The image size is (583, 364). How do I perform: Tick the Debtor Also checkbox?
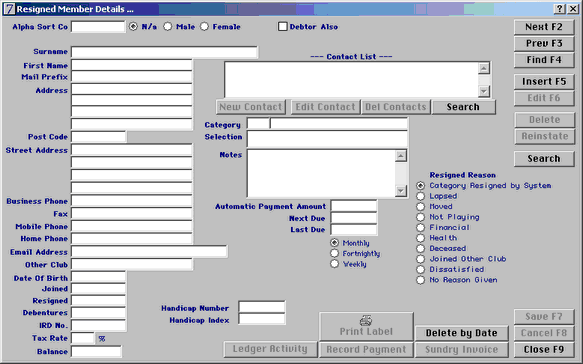pos(283,27)
